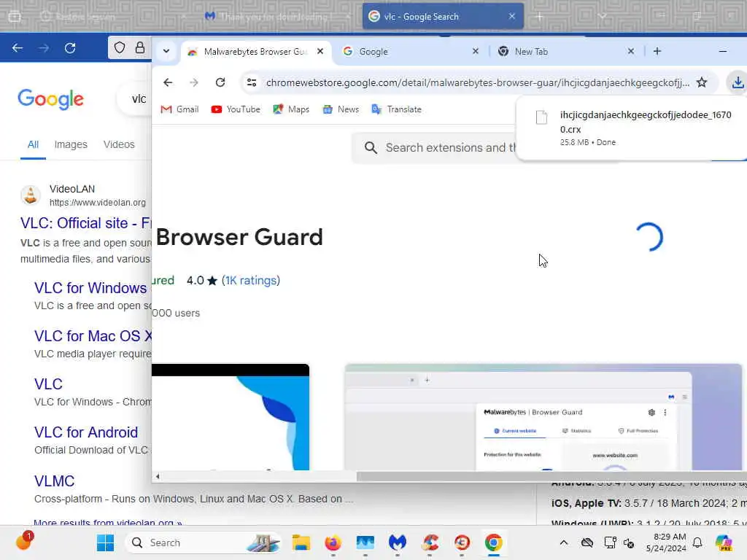This screenshot has width=747, height=560.
Task: Open Chrome tab search dropdown arrow
Action: 166,51
